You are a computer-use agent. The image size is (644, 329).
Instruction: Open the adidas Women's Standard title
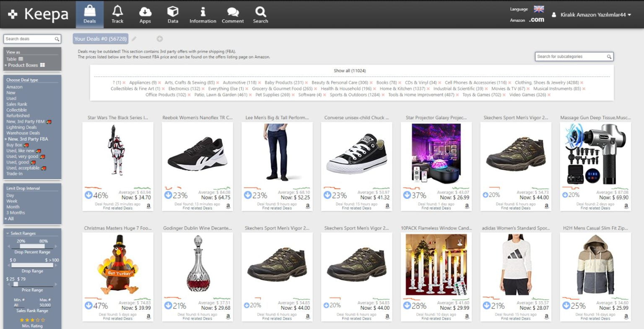click(516, 228)
